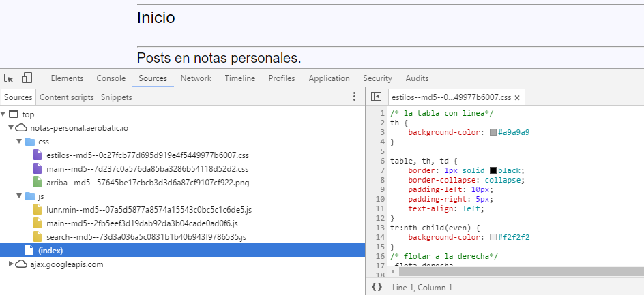
Task: Click the black border color swatch
Action: (x=493, y=170)
